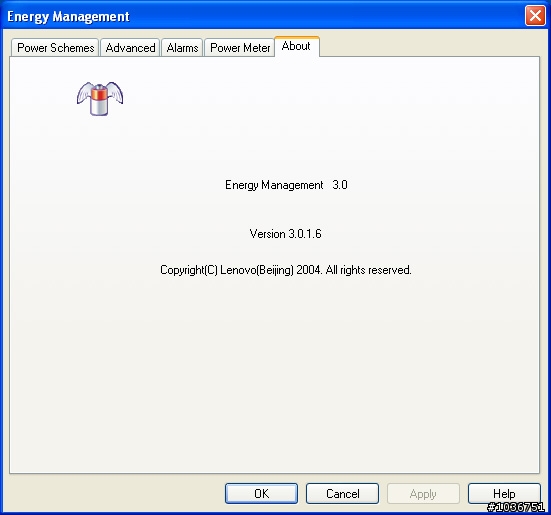551x515 pixels.
Task: Click the Cancel button
Action: click(342, 494)
